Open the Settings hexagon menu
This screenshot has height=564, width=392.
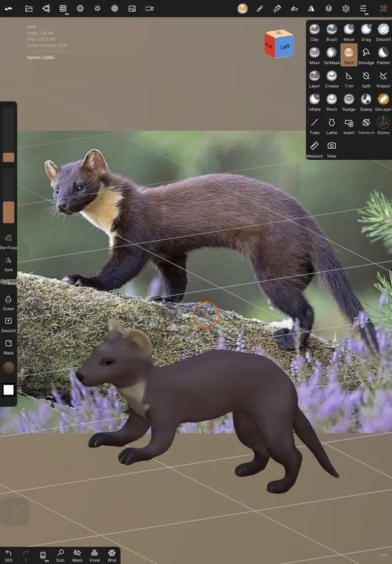(x=346, y=9)
